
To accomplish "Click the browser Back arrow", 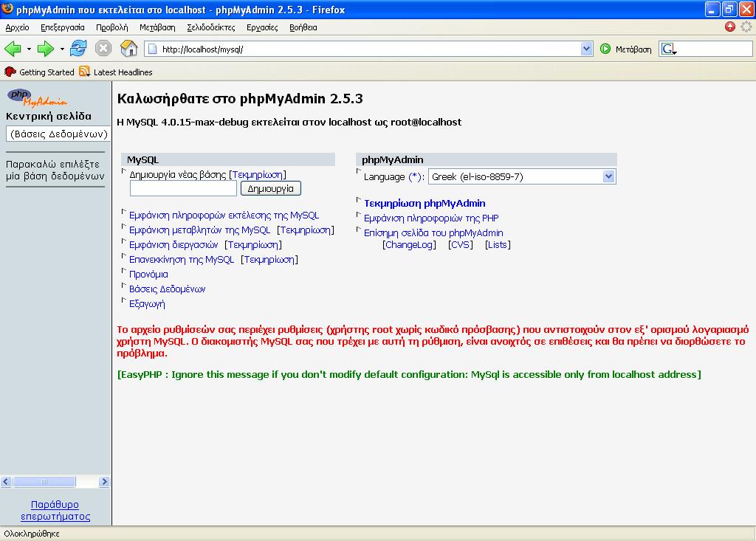I will pos(13,49).
